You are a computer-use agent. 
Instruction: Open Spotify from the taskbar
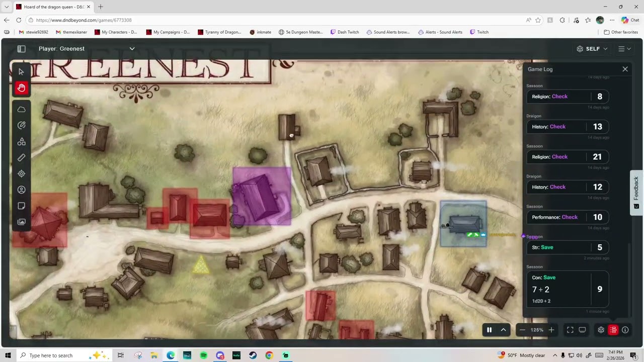point(203,355)
